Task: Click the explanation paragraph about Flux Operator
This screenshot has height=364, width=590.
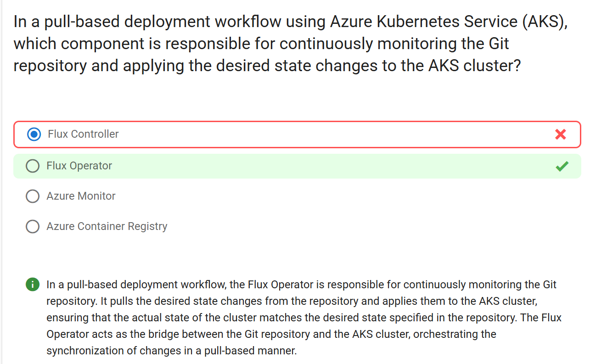Action: point(304,317)
